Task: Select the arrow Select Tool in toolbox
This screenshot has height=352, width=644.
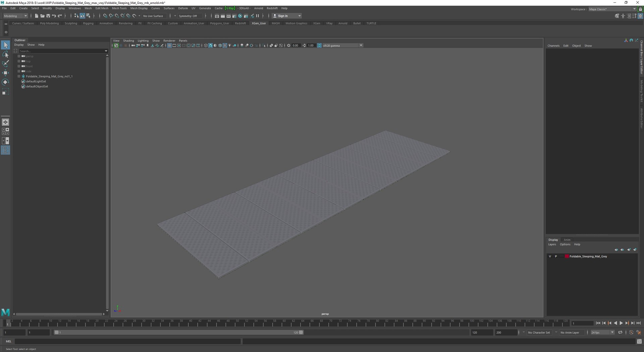Action: pos(5,45)
